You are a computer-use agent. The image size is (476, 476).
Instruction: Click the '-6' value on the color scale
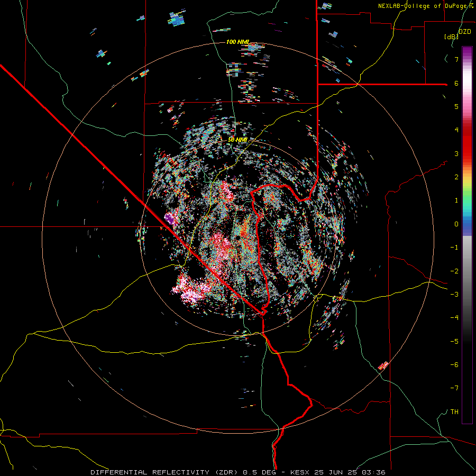454,365
